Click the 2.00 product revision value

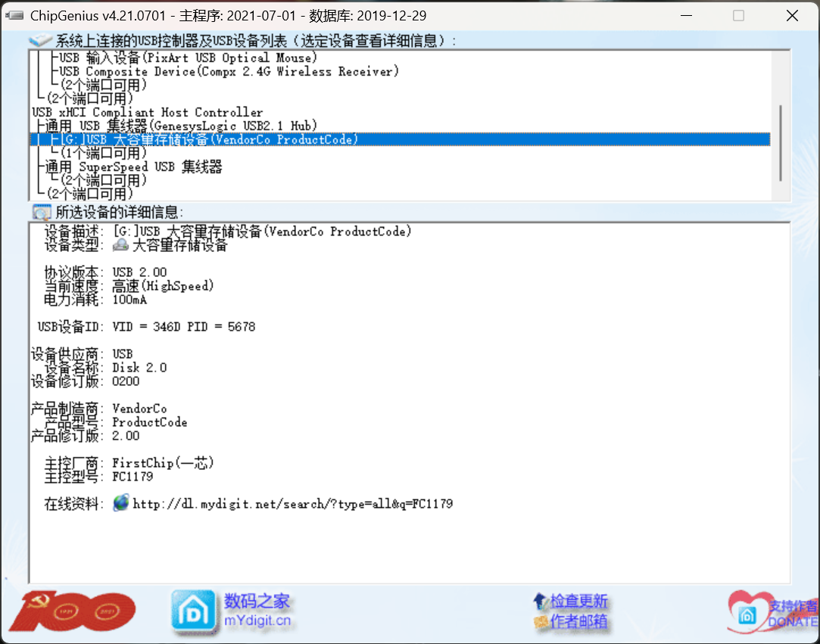(x=126, y=435)
